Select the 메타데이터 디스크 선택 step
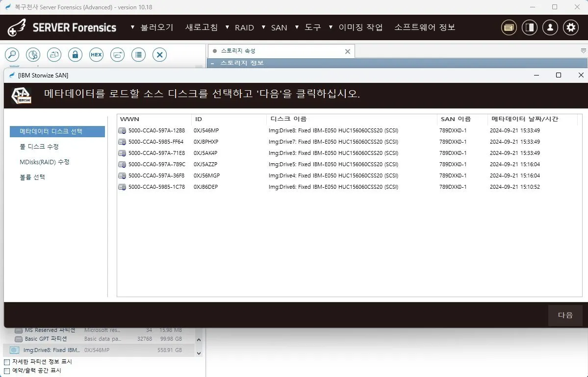 point(57,131)
